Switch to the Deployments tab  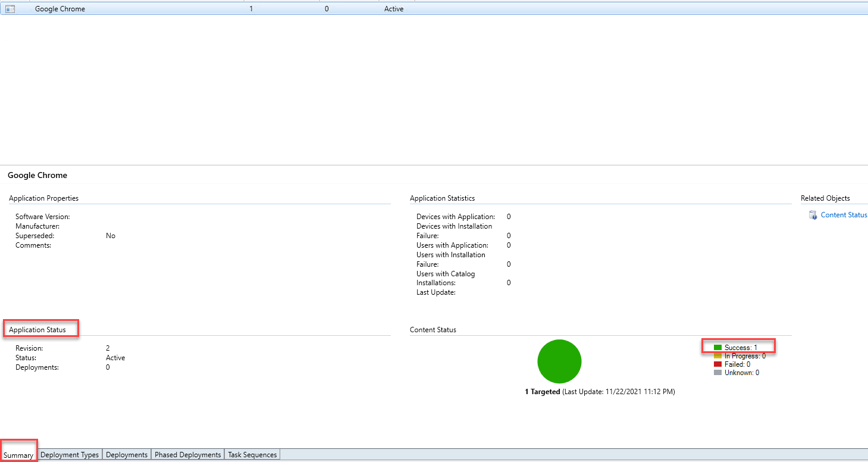pos(127,455)
